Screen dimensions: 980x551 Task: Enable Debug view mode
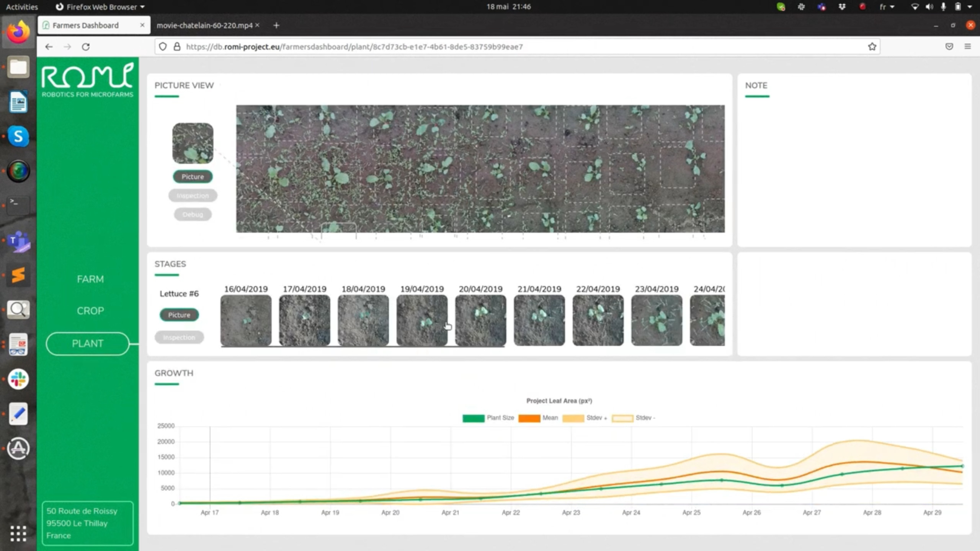pyautogui.click(x=193, y=214)
